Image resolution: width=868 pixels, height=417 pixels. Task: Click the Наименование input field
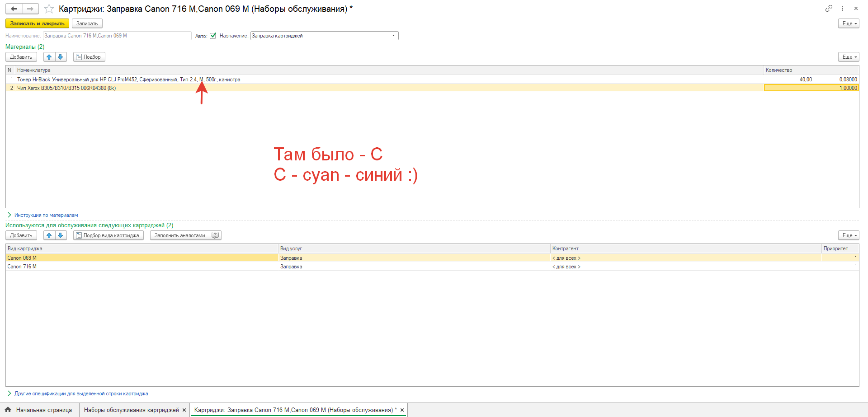[x=117, y=36]
